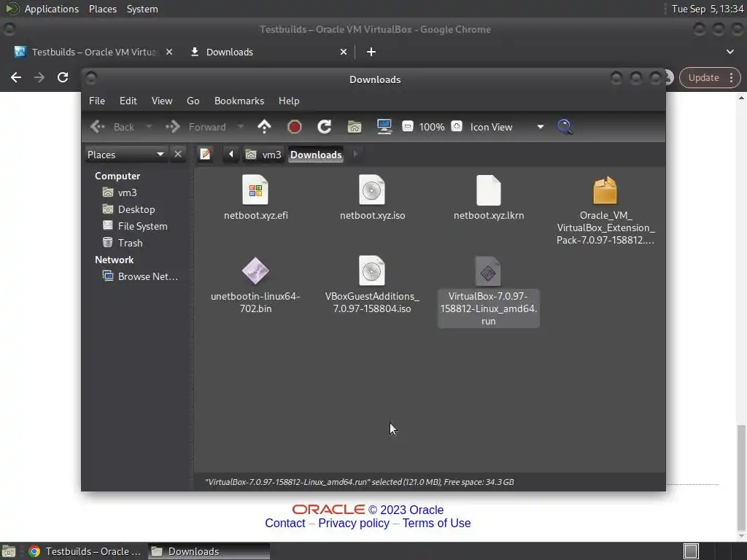Screen dimensions: 747x560
Task: Select vm3 in the Places sidebar
Action: tap(120, 192)
